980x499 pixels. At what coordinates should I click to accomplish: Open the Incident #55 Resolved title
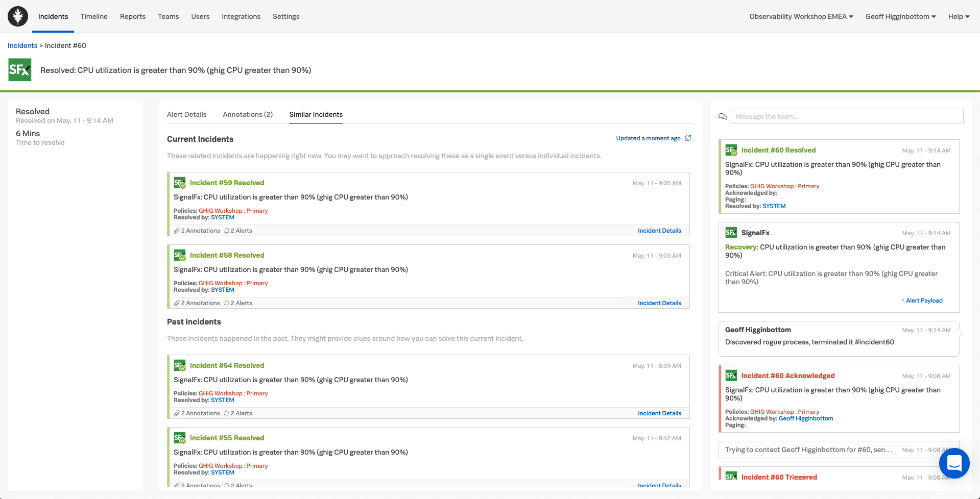tap(227, 438)
